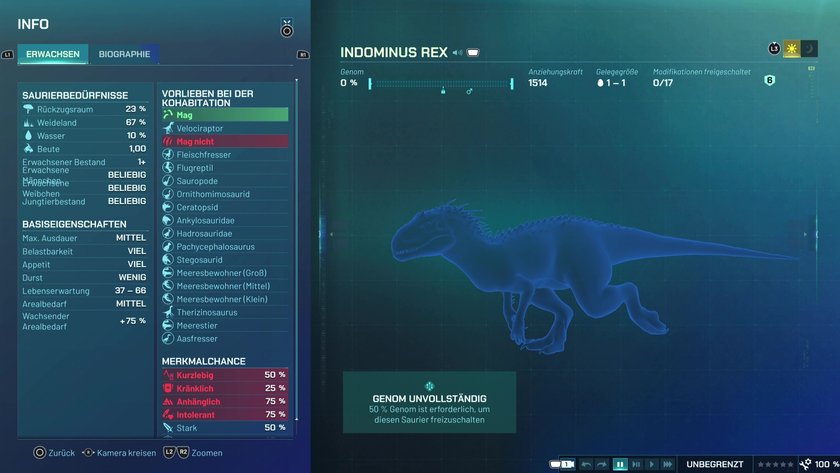Image resolution: width=840 pixels, height=473 pixels.
Task: Click the Weideland grass icon
Action: (x=28, y=123)
